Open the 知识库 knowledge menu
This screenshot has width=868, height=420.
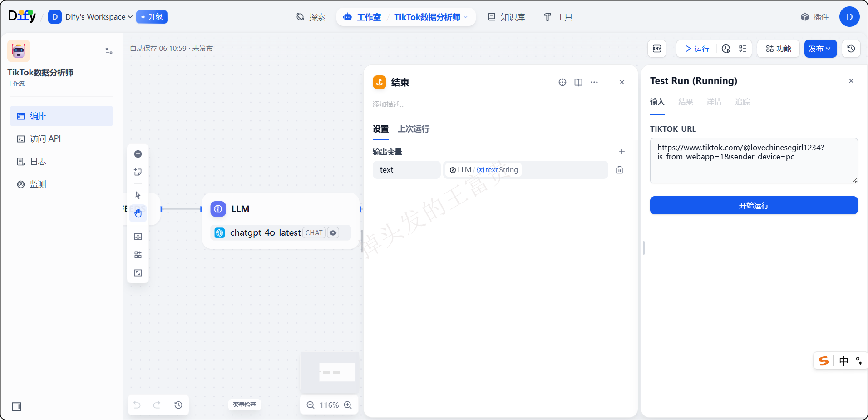tap(507, 17)
